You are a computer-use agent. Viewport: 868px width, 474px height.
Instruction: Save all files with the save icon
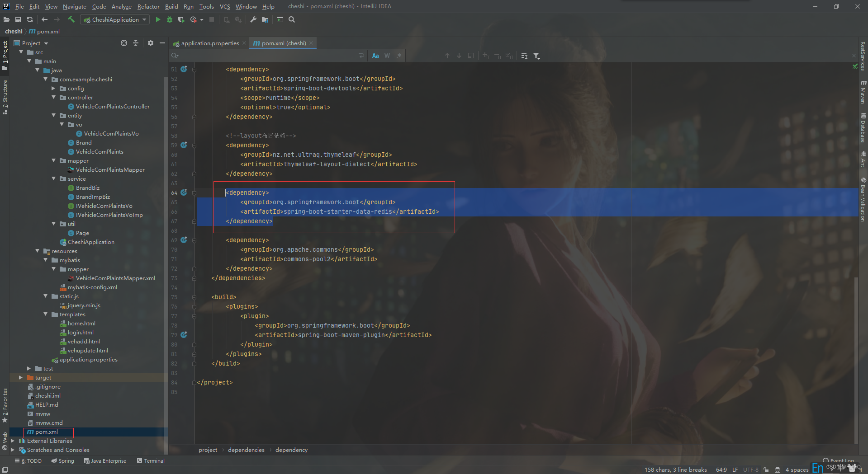(18, 19)
